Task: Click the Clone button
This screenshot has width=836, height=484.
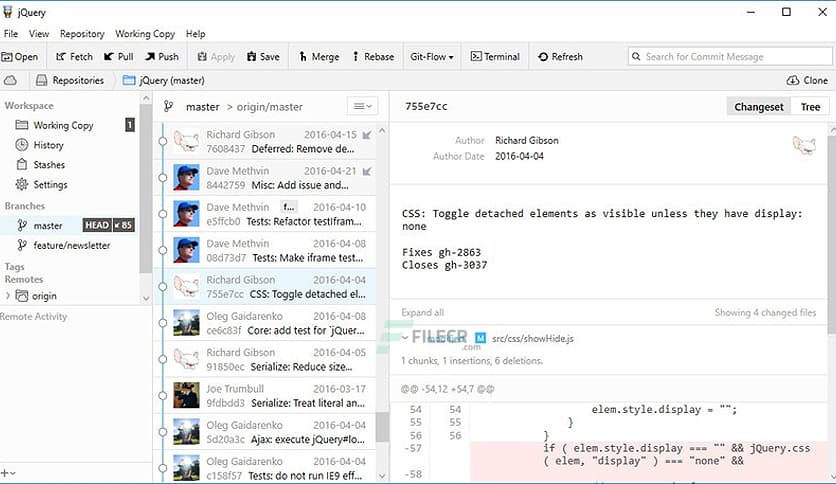Action: coord(808,80)
